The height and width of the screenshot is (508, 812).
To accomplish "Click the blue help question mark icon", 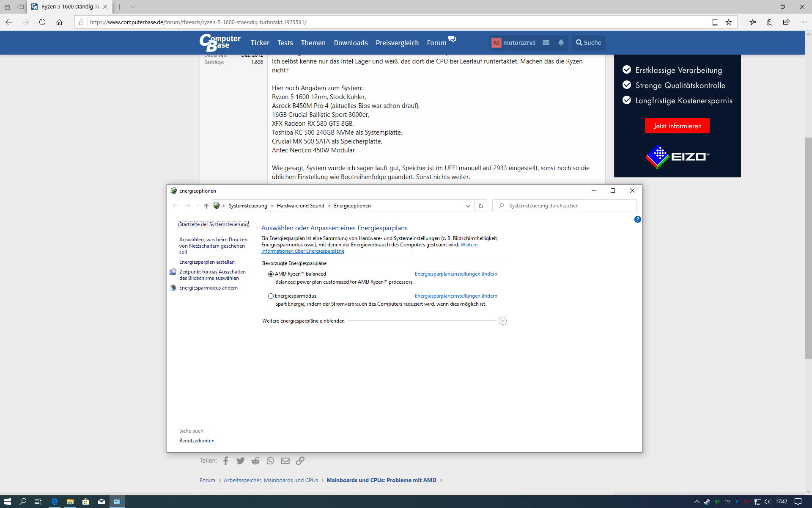I will point(637,219).
